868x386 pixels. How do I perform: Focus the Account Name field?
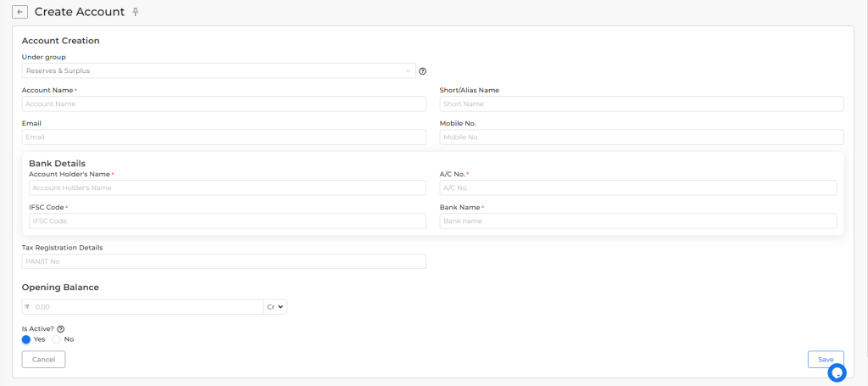(x=224, y=104)
